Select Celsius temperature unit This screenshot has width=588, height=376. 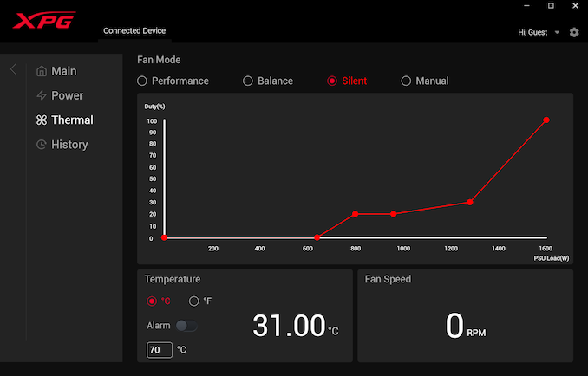point(153,301)
